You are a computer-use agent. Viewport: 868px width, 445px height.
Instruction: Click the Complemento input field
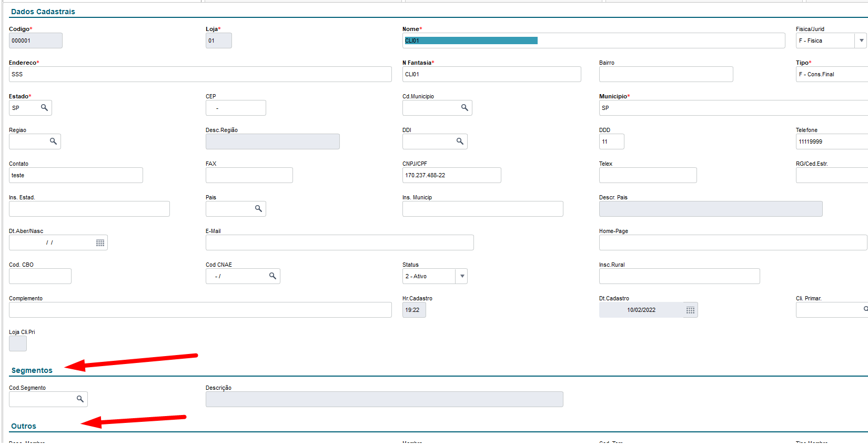(x=200, y=310)
